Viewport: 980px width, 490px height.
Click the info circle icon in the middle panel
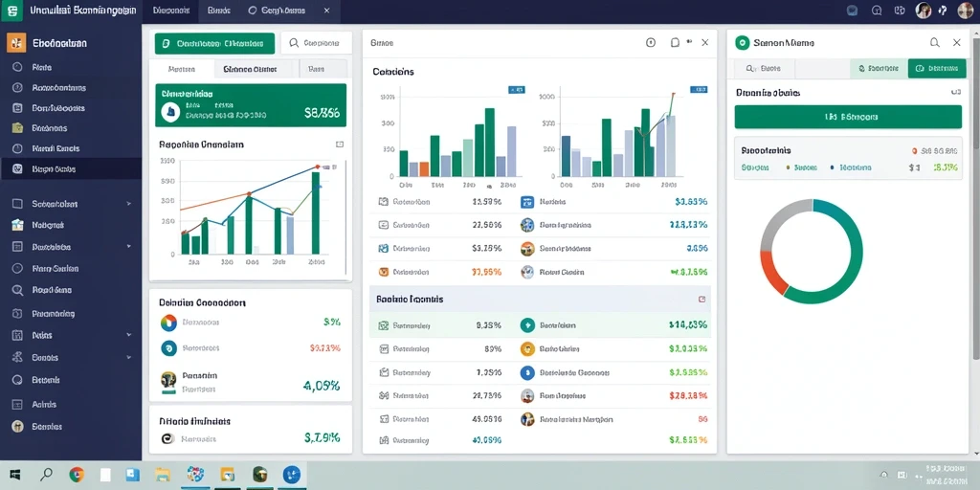[651, 43]
